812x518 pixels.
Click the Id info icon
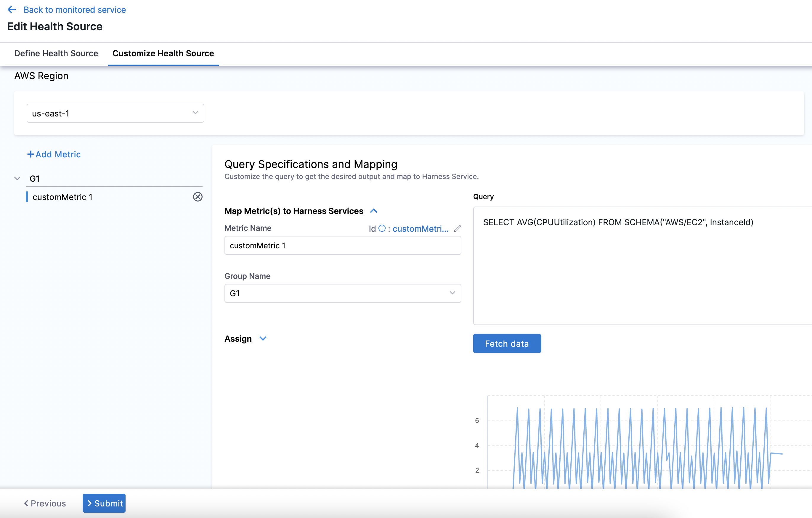pos(382,228)
